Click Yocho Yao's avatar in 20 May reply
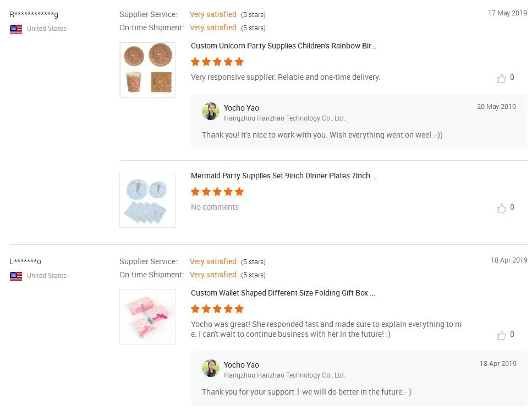 [x=211, y=111]
